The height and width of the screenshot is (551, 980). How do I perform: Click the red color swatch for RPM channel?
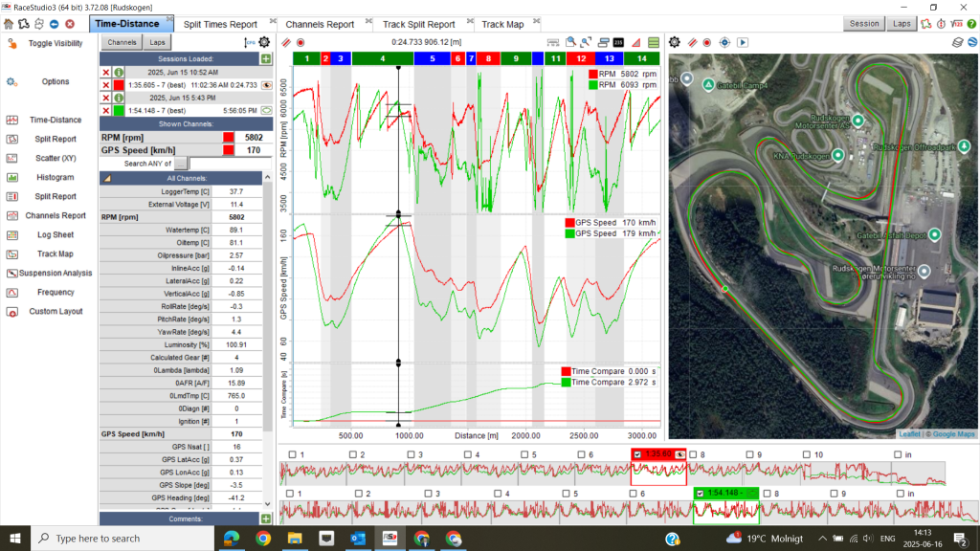coord(229,138)
